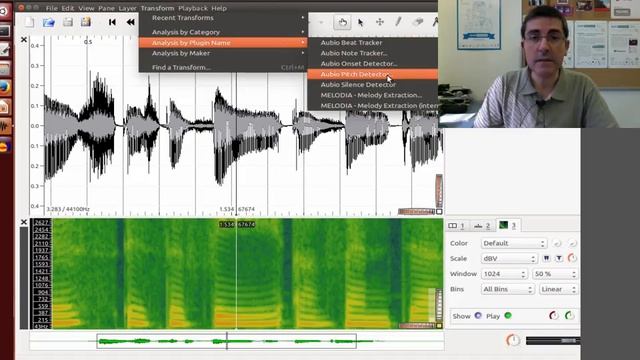Viewport: 640px width, 360px height.
Task: Open the Layer menu
Action: [127, 8]
